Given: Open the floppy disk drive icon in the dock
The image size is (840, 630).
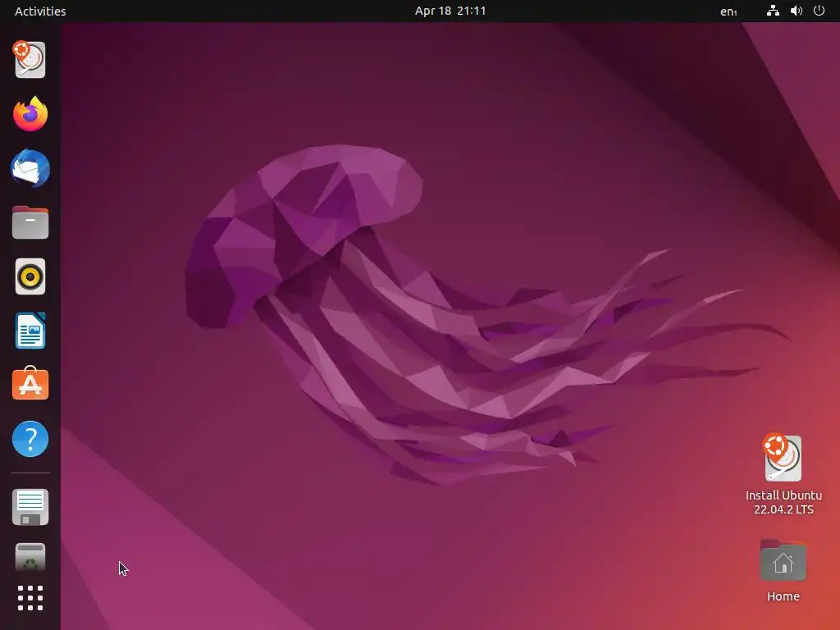Looking at the screenshot, I should (x=30, y=507).
